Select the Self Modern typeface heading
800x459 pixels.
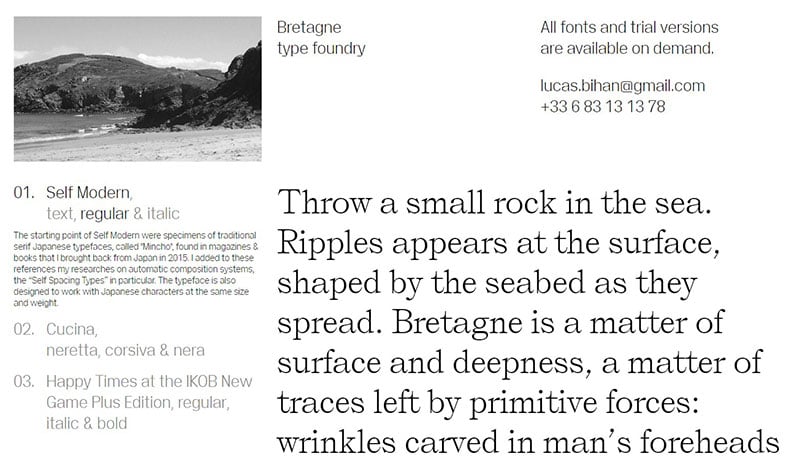[89, 193]
